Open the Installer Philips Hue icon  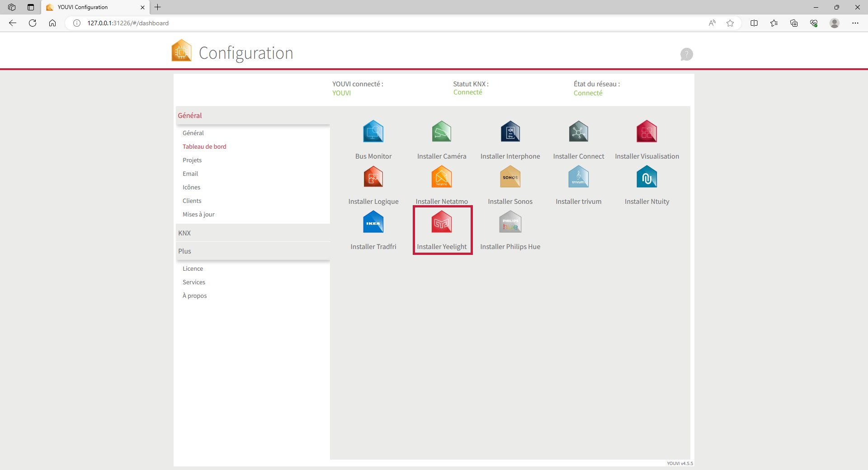coord(510,222)
